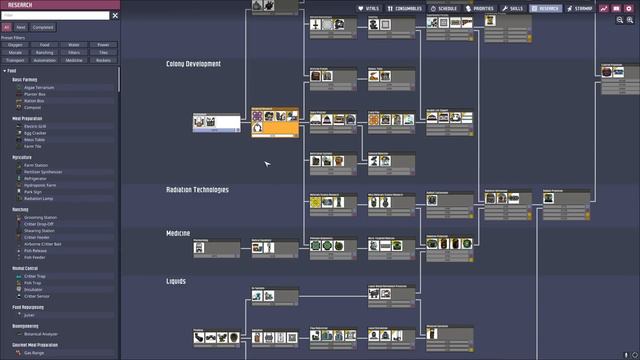Open the options gear icon

(x=629, y=8)
